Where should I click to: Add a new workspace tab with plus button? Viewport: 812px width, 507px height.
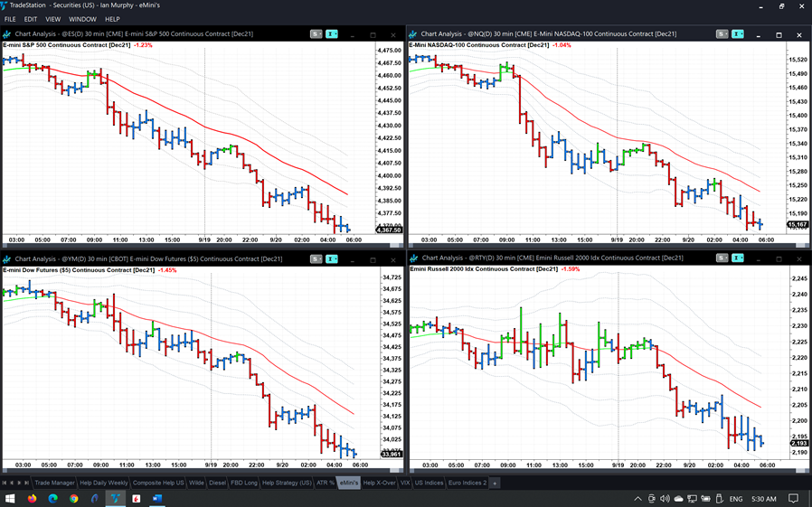(x=495, y=483)
